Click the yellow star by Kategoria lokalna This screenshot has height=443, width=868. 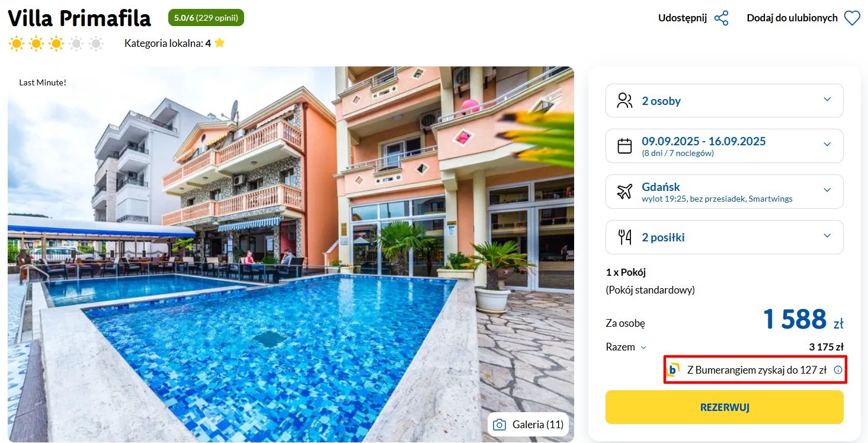pyautogui.click(x=220, y=43)
